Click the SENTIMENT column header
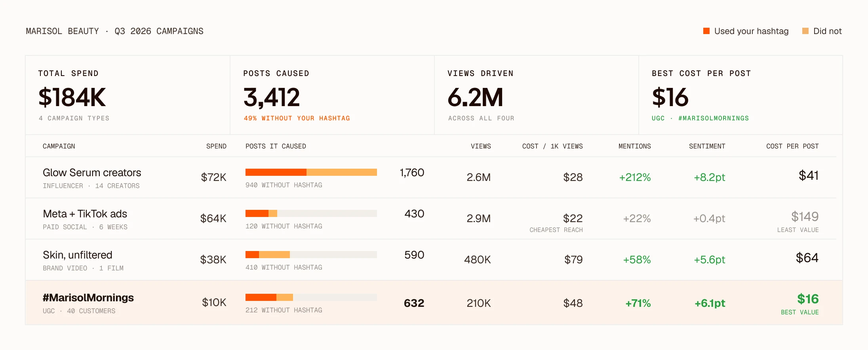This screenshot has height=350, width=868. [x=707, y=146]
